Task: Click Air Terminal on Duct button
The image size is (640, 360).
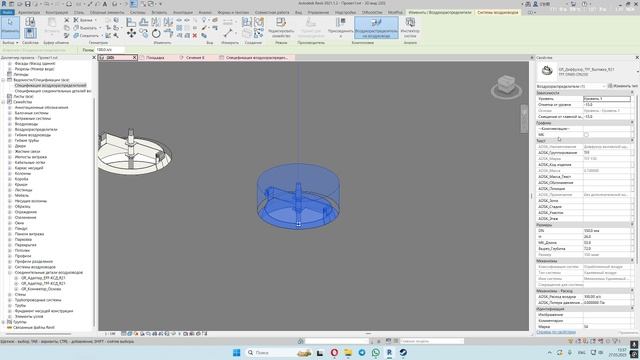Action: (x=376, y=27)
